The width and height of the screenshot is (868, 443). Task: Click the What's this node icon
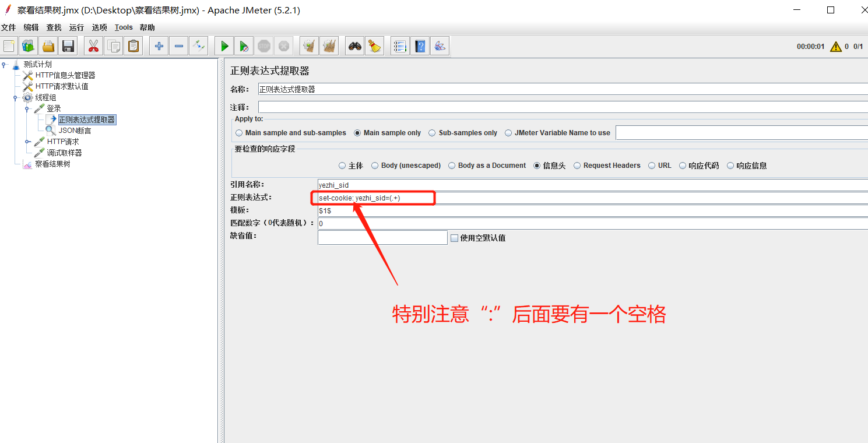pos(440,46)
